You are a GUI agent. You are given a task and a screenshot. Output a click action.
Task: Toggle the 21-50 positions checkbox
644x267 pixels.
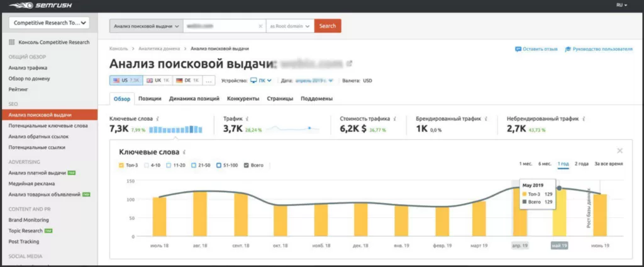tap(194, 166)
